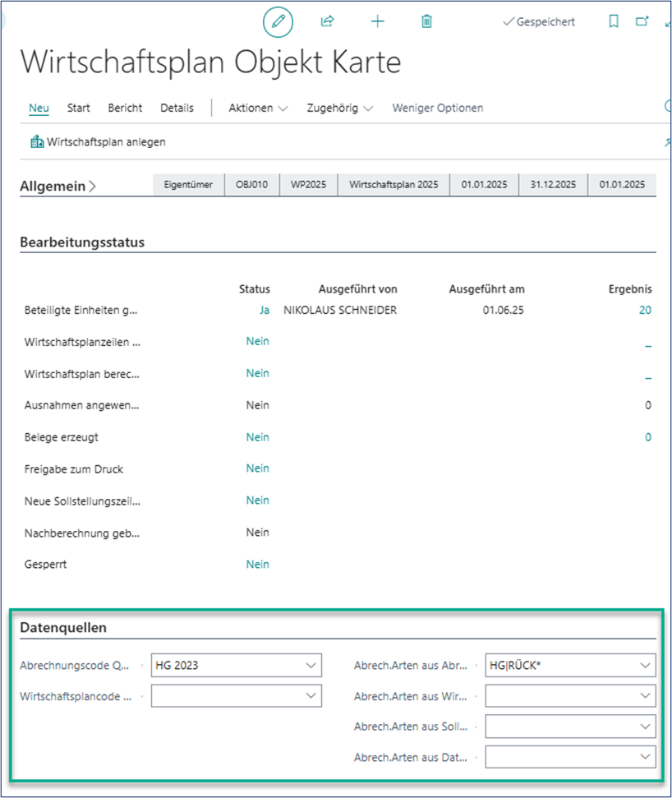Click the plus icon to add new
The image size is (672, 798).
377,22
